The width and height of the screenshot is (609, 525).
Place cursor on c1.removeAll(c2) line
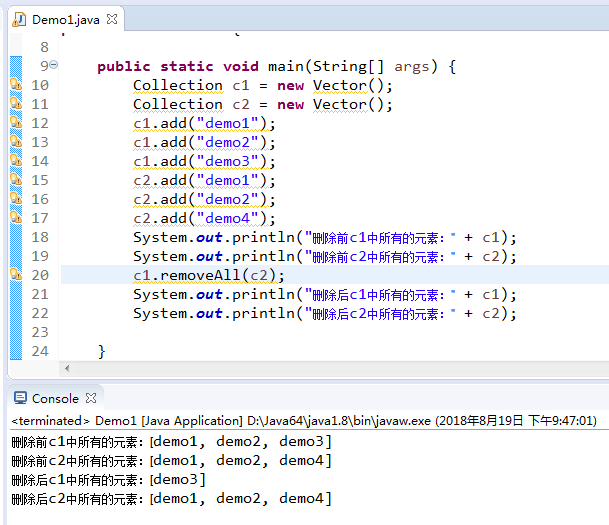tap(209, 275)
